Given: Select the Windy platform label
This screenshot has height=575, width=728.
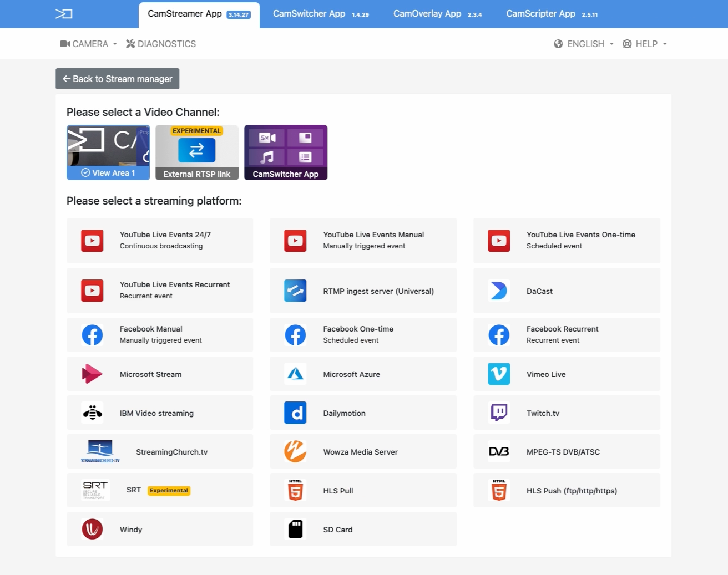Looking at the screenshot, I should pos(131,530).
